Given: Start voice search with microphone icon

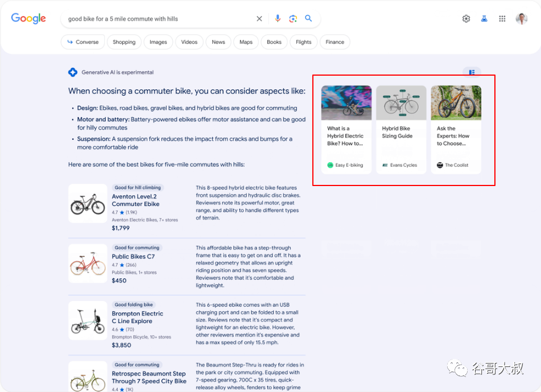Looking at the screenshot, I should [278, 19].
